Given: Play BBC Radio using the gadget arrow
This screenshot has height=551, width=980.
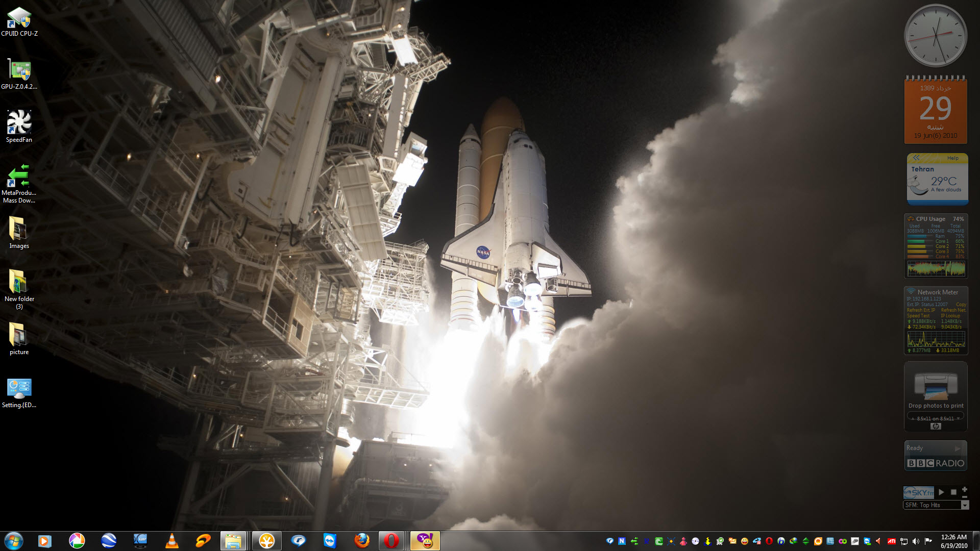Looking at the screenshot, I should [x=958, y=448].
